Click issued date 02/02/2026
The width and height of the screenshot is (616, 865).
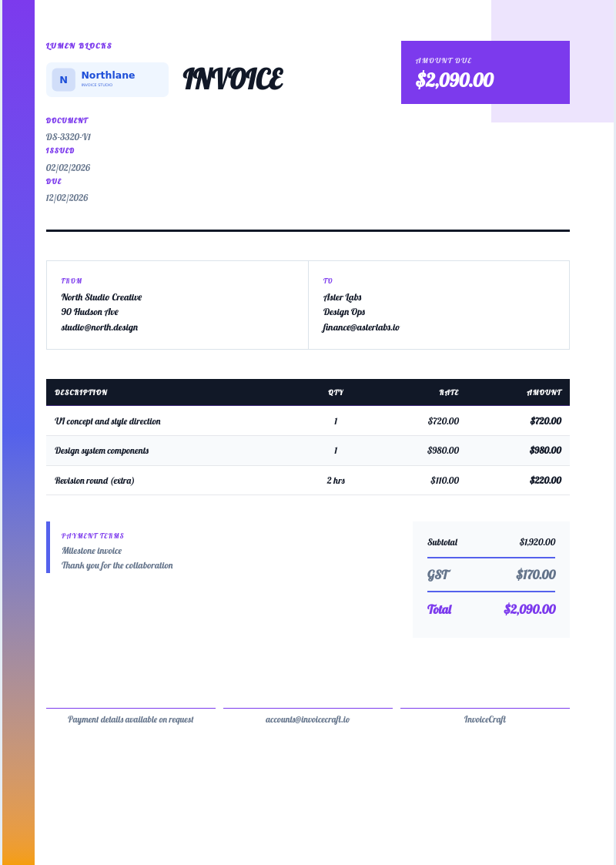click(x=68, y=168)
